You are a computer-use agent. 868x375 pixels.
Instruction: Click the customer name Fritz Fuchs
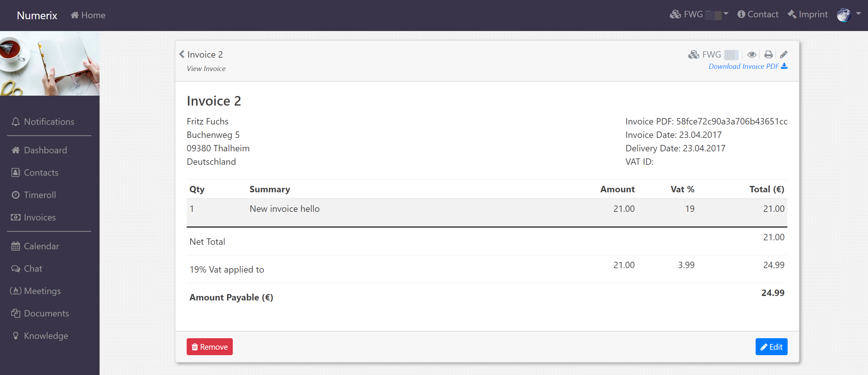(207, 121)
